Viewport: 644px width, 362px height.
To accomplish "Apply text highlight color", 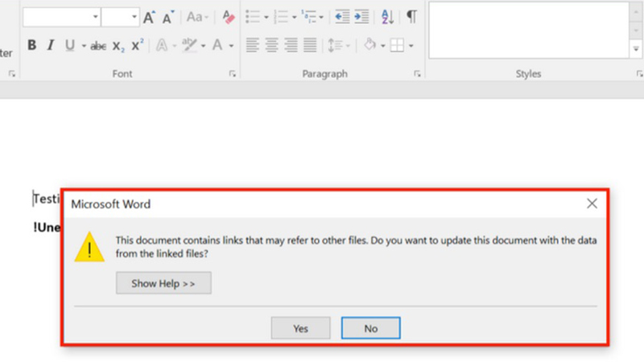I will (189, 45).
